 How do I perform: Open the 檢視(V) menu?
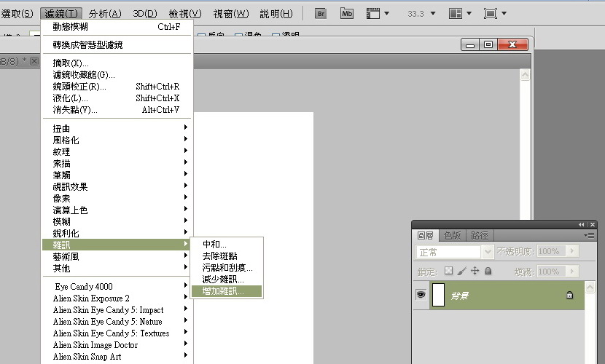[185, 14]
